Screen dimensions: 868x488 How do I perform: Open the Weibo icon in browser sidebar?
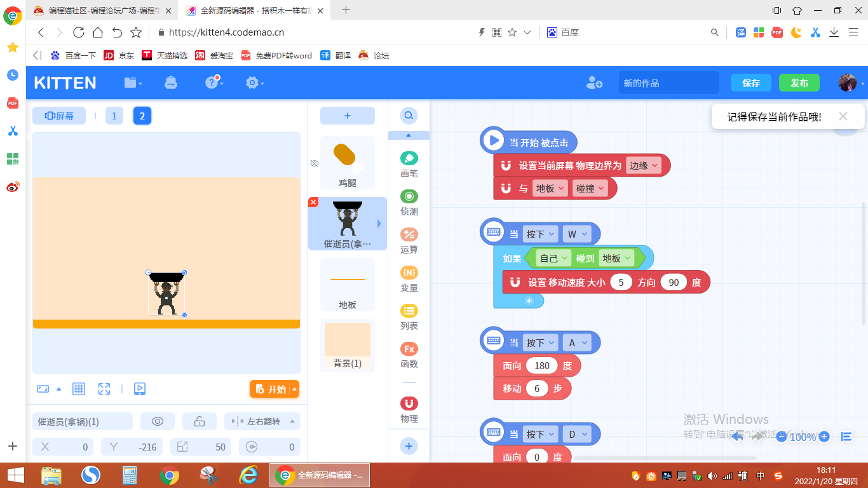tap(13, 186)
